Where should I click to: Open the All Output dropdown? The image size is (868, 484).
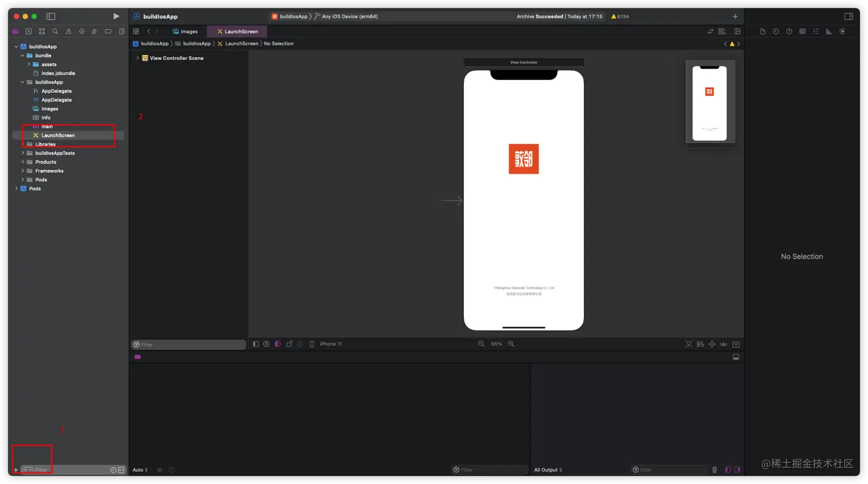click(548, 470)
